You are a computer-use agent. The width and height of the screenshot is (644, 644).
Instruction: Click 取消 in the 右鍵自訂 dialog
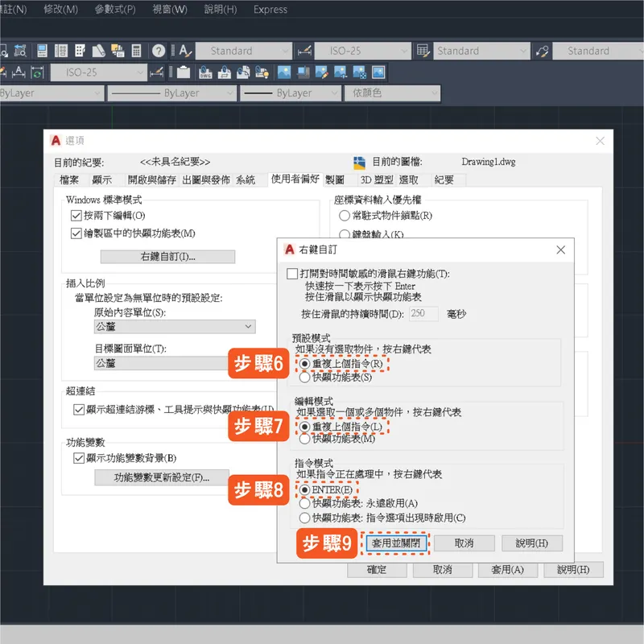[x=464, y=543]
